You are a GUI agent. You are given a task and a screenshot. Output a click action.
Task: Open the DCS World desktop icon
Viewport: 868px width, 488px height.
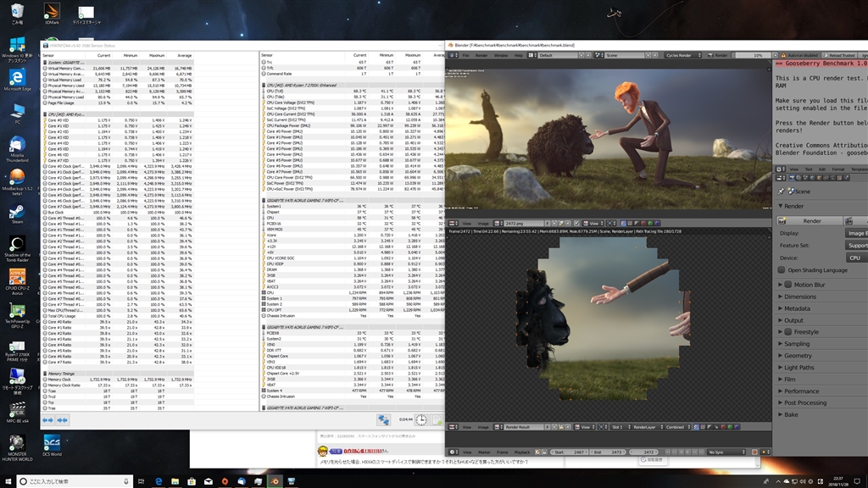[x=52, y=443]
